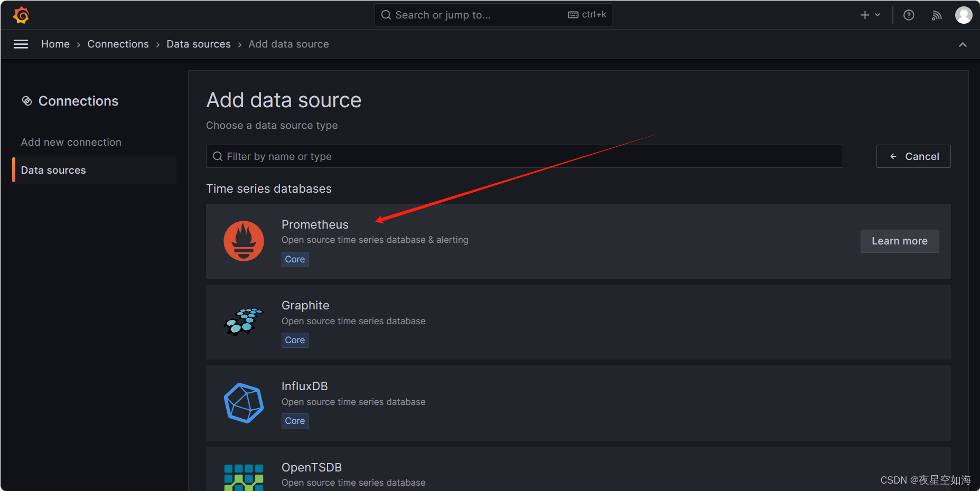Click the Prometheus flame logo
Screen dimensions: 980x491
[x=244, y=241]
